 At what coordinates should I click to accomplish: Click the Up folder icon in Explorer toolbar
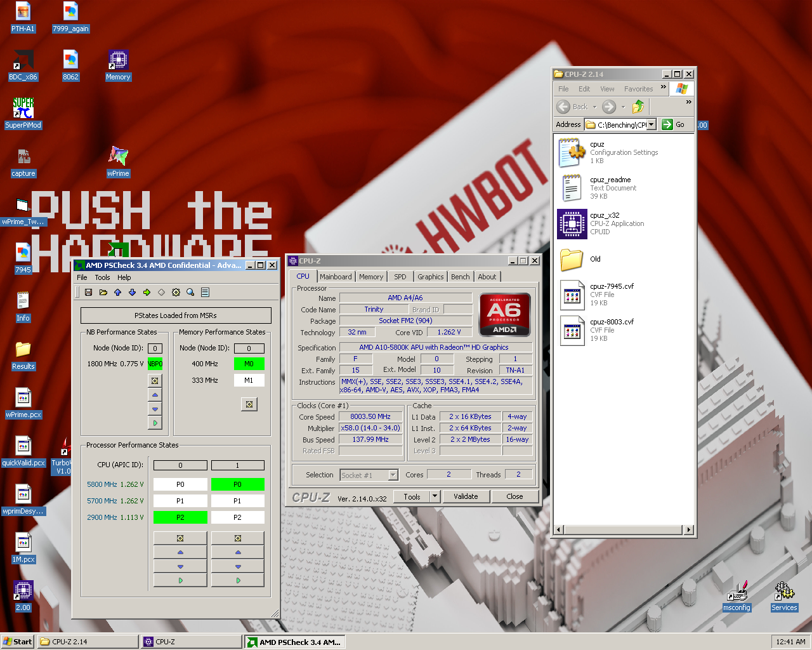click(638, 107)
